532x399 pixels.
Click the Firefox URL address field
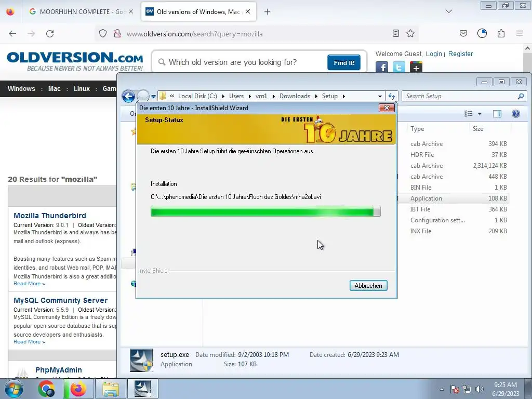(x=257, y=34)
